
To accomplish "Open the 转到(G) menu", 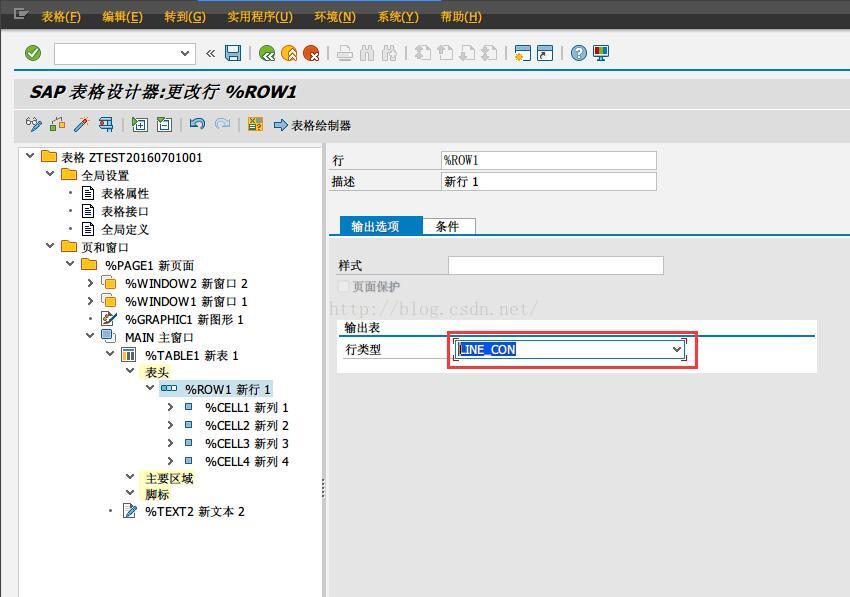I will pyautogui.click(x=185, y=17).
